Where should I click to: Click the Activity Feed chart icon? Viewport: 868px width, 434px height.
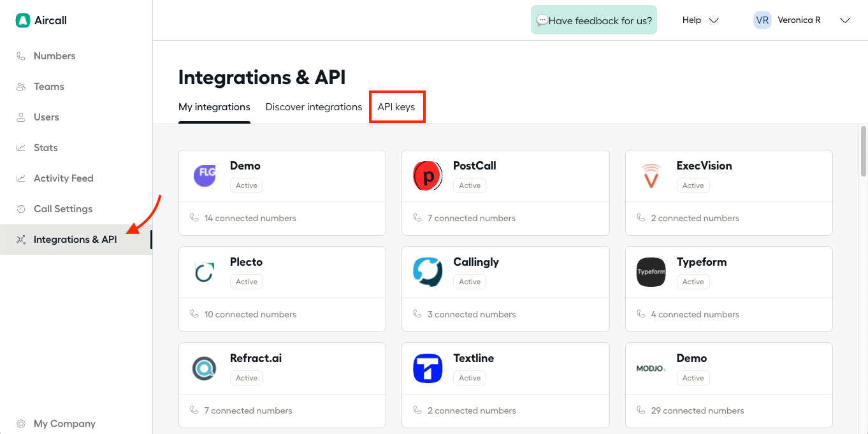[21, 178]
